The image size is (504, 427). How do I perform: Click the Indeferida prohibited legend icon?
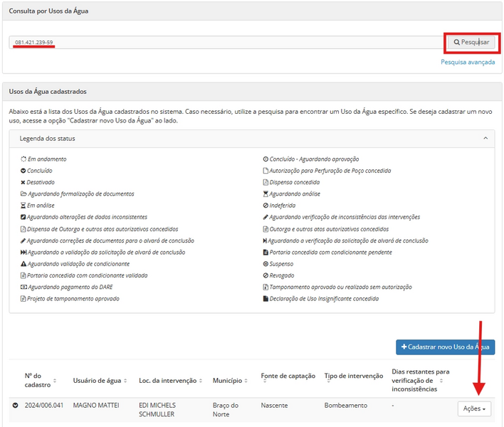click(266, 206)
